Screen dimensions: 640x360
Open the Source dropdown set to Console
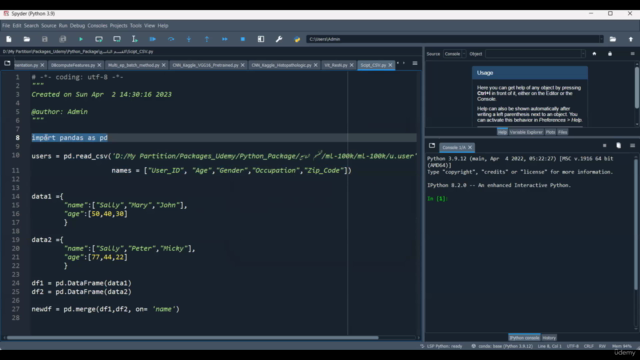pyautogui.click(x=455, y=54)
